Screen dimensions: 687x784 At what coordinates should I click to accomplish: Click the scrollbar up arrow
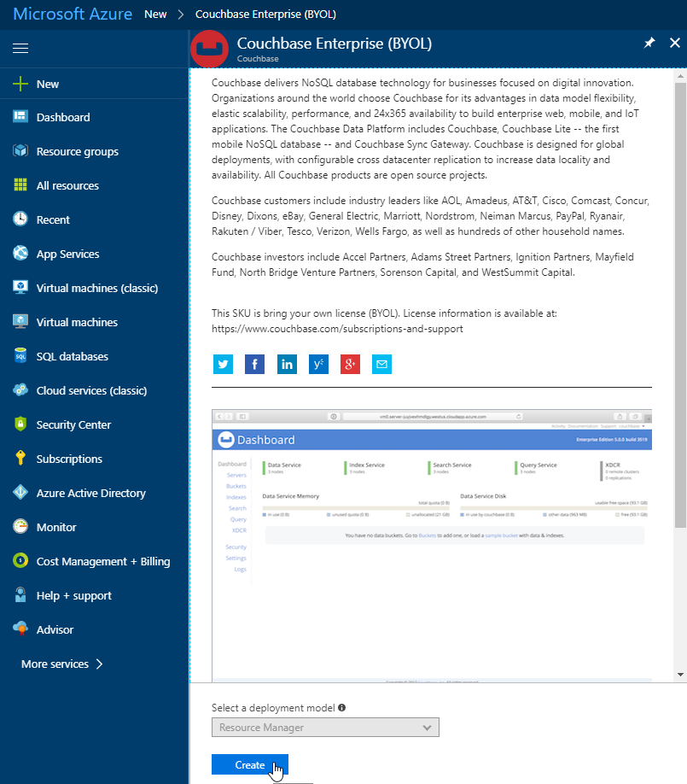[x=680, y=76]
